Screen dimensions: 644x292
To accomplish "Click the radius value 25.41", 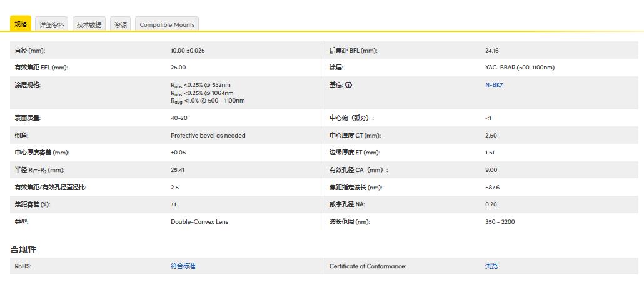I will (178, 170).
